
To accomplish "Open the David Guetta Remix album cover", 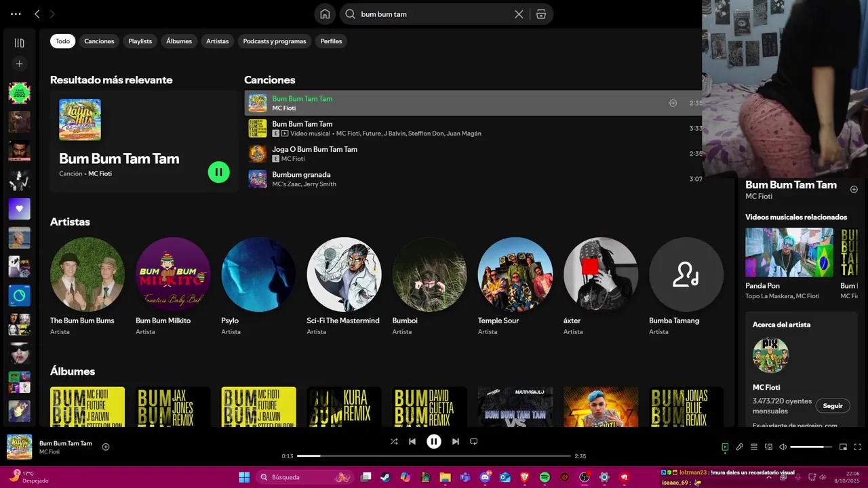I will click(x=429, y=407).
